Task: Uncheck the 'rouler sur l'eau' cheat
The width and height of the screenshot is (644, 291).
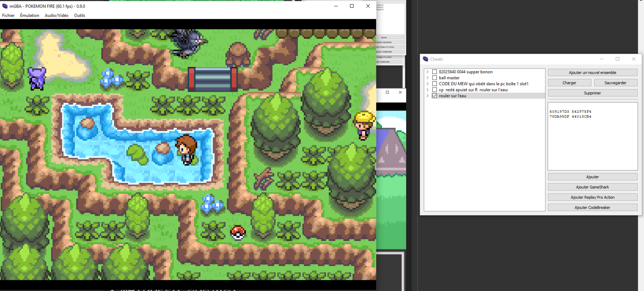Action: (434, 96)
